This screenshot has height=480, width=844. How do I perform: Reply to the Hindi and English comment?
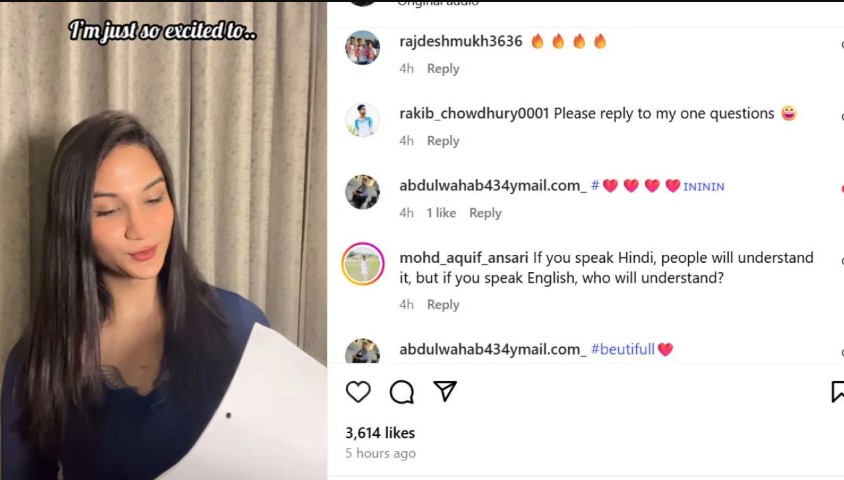point(443,305)
